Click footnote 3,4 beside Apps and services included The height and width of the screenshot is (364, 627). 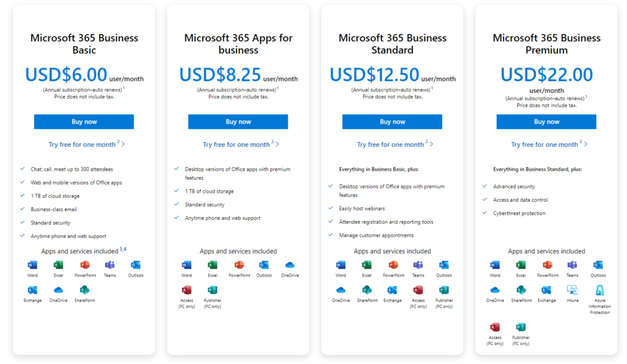(x=122, y=249)
